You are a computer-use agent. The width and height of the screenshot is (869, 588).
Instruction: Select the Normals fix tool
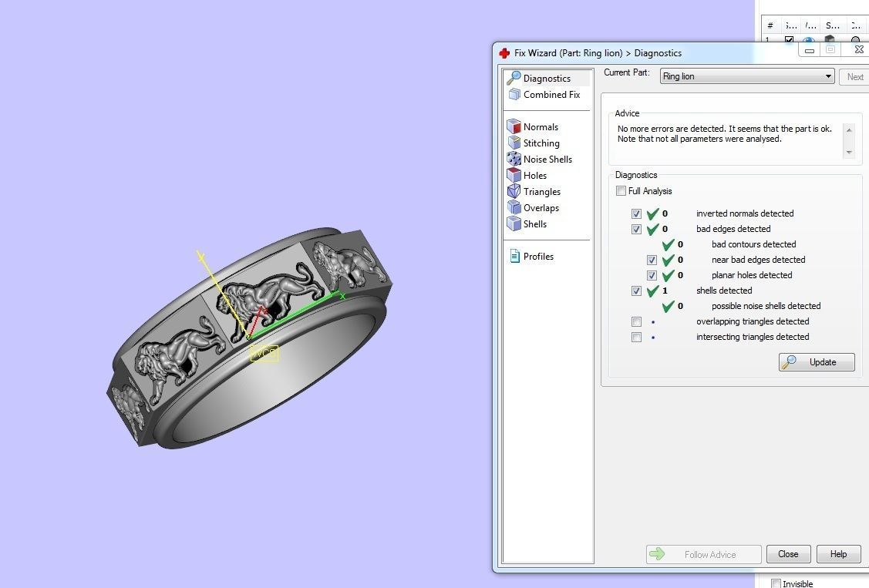533,127
